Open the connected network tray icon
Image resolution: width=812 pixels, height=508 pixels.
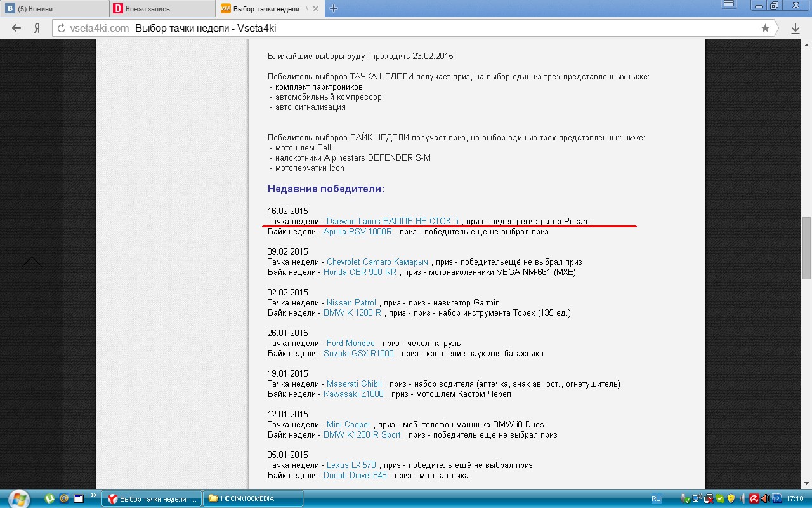point(697,498)
